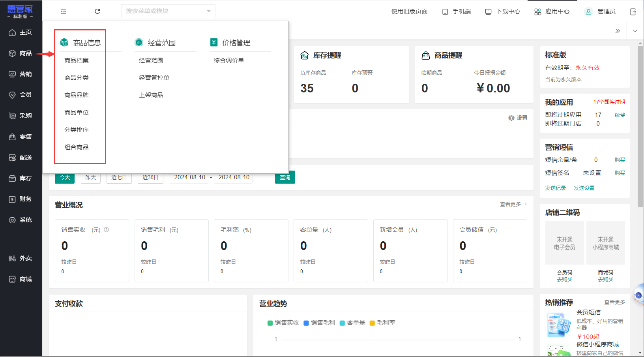Click 使用旧版页面 link
Viewport: 644px width, 357px height.
click(409, 11)
